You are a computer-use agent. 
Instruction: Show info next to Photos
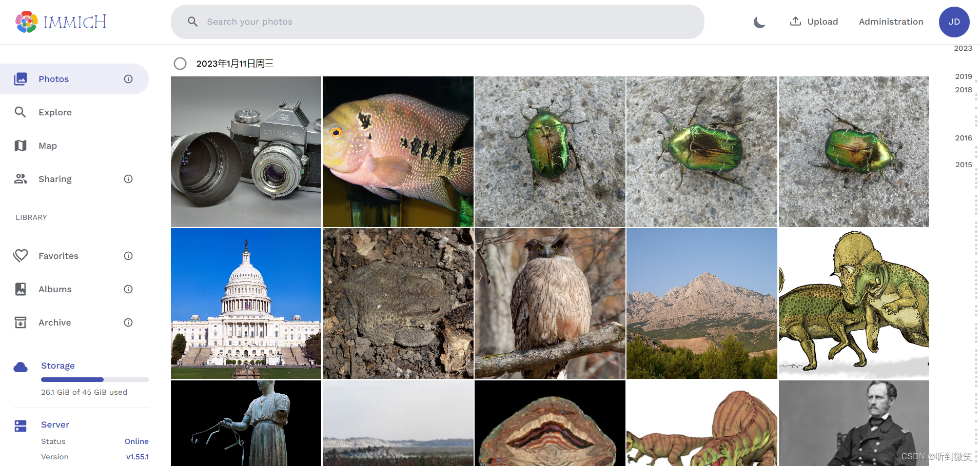tap(128, 79)
